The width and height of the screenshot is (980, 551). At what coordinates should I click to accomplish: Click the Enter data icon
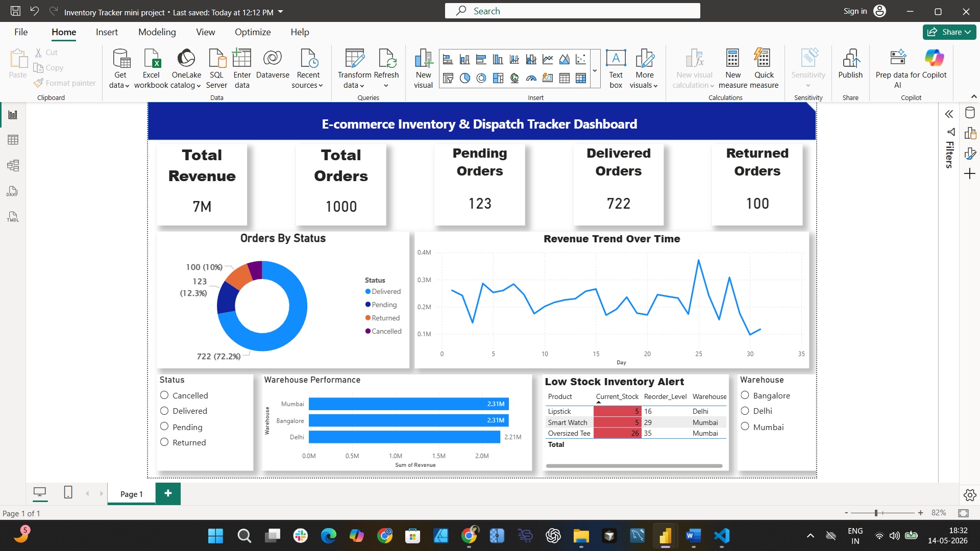tap(242, 68)
